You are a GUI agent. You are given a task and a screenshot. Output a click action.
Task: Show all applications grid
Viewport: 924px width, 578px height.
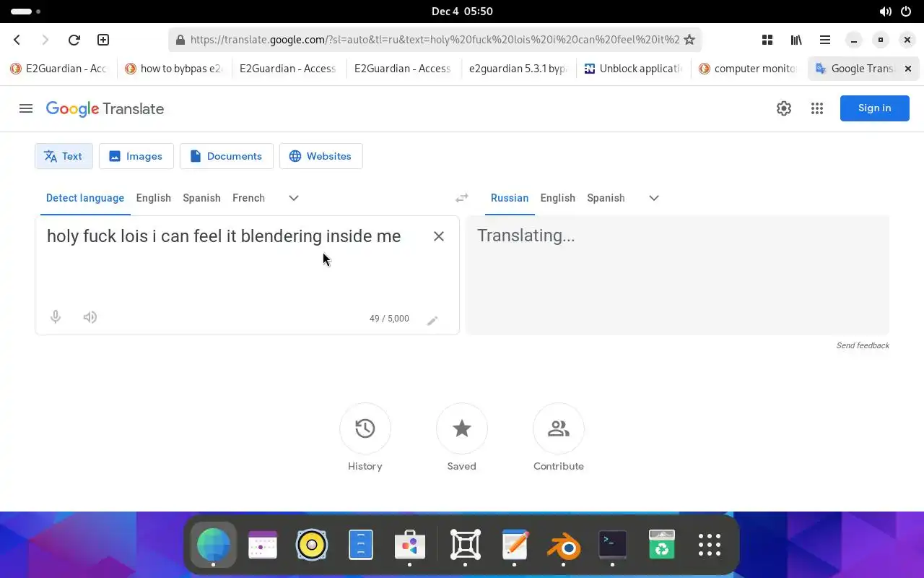pos(710,545)
